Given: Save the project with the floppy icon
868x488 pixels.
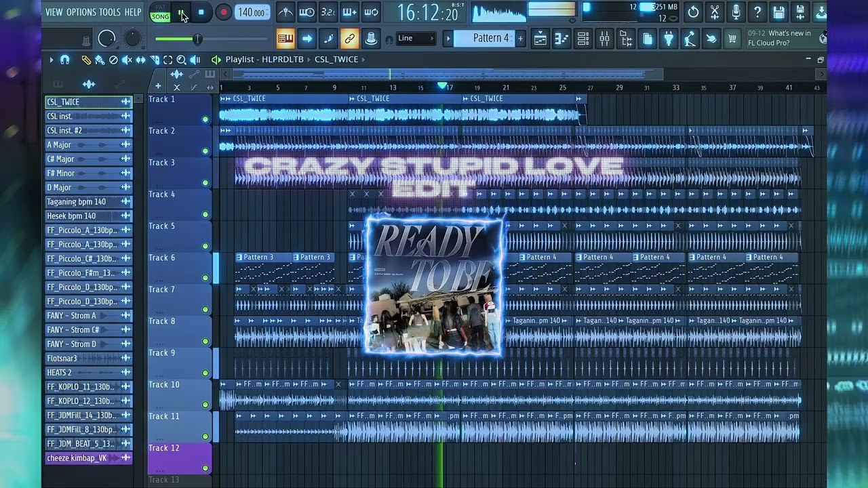Looking at the screenshot, I should 778,12.
